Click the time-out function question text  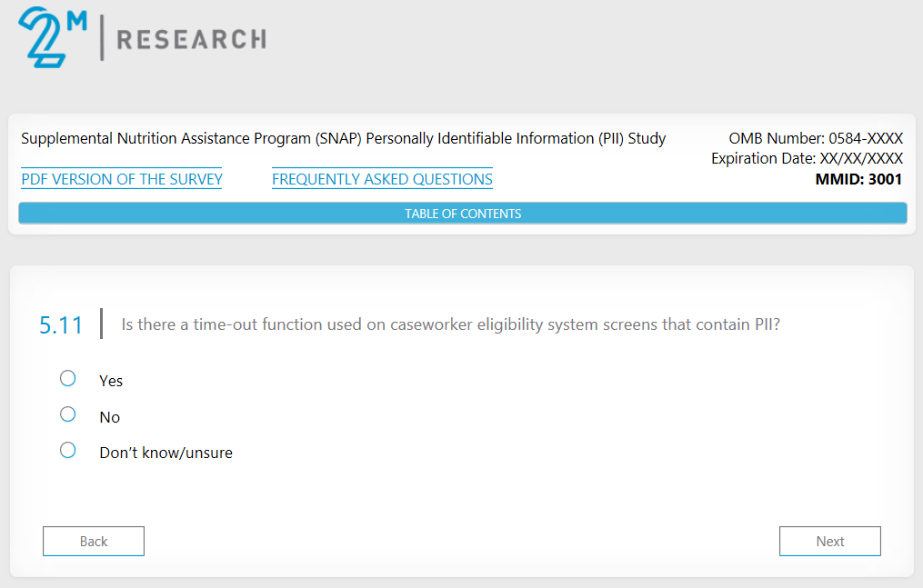tap(450, 324)
